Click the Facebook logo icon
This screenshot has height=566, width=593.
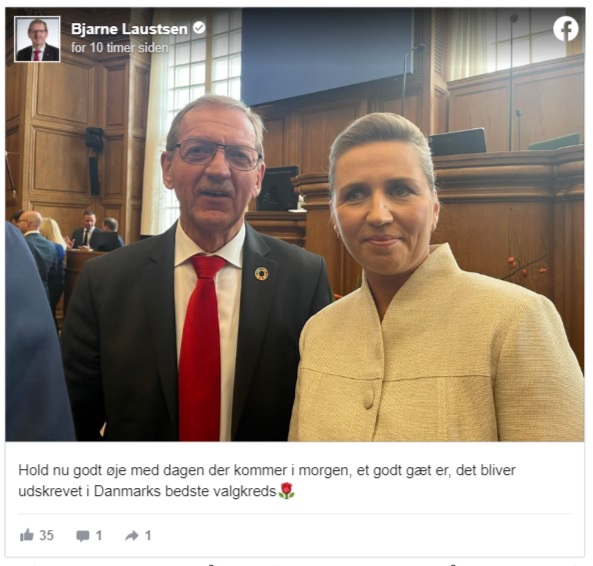pyautogui.click(x=565, y=28)
